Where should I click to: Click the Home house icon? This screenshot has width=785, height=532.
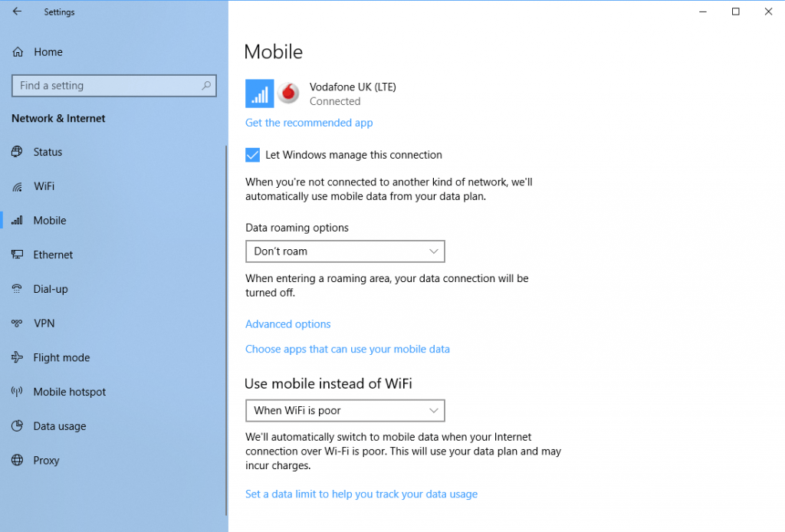point(18,51)
